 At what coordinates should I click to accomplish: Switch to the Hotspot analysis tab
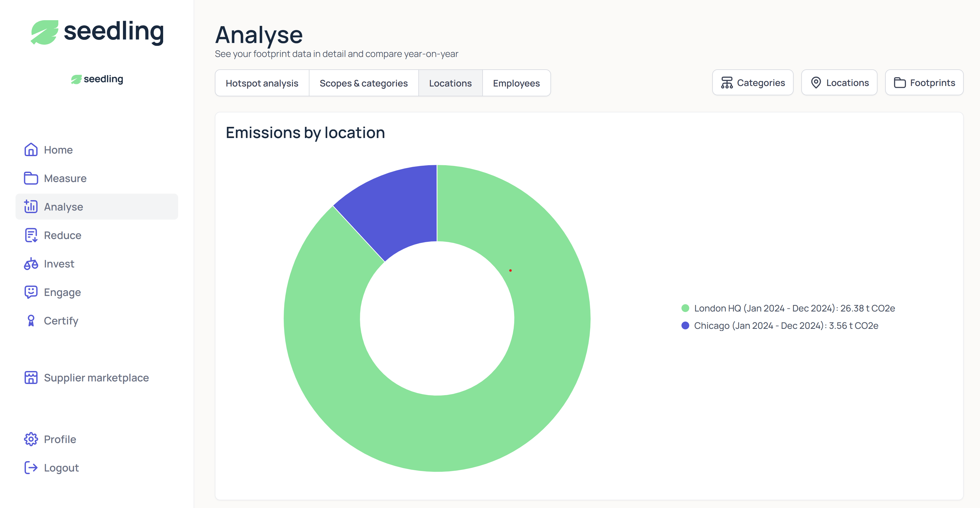pos(262,83)
